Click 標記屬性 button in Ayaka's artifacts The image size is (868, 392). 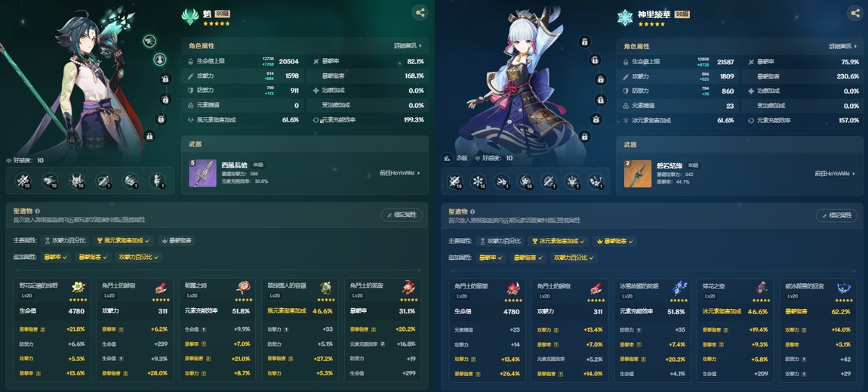click(837, 215)
